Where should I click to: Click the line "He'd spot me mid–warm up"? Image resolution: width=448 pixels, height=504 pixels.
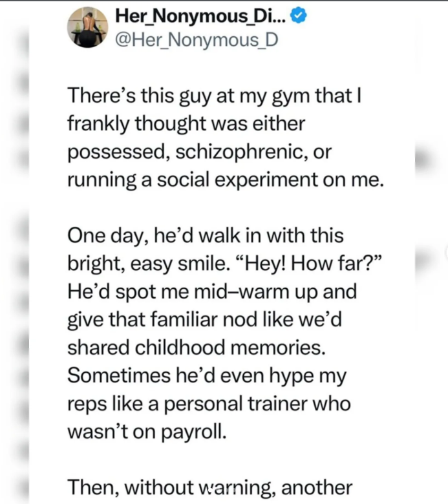tap(211, 291)
